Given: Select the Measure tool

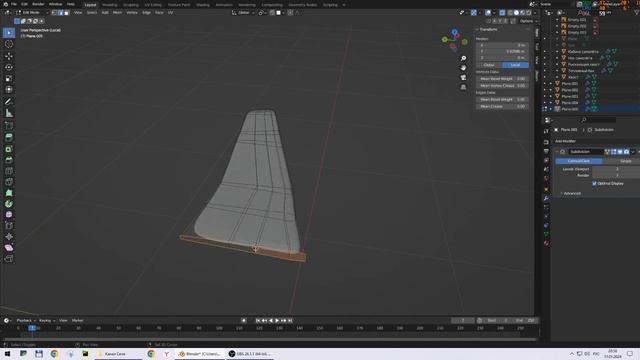Looking at the screenshot, I should (9, 113).
